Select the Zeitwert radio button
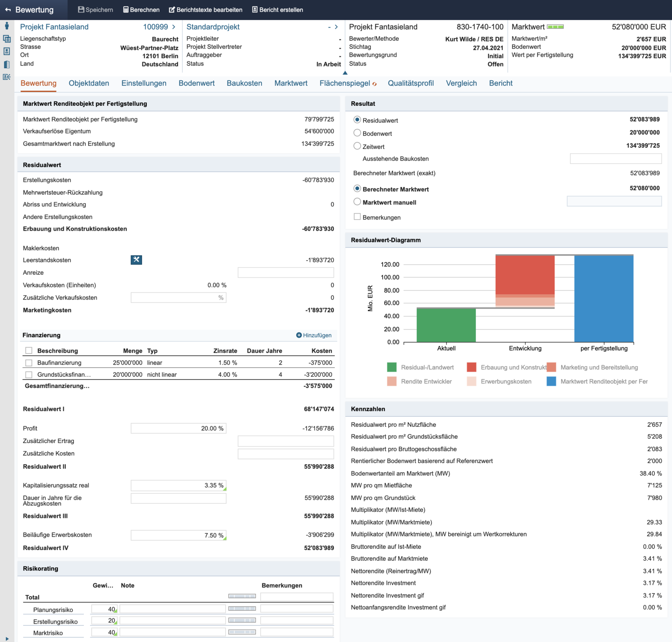 pyautogui.click(x=357, y=146)
